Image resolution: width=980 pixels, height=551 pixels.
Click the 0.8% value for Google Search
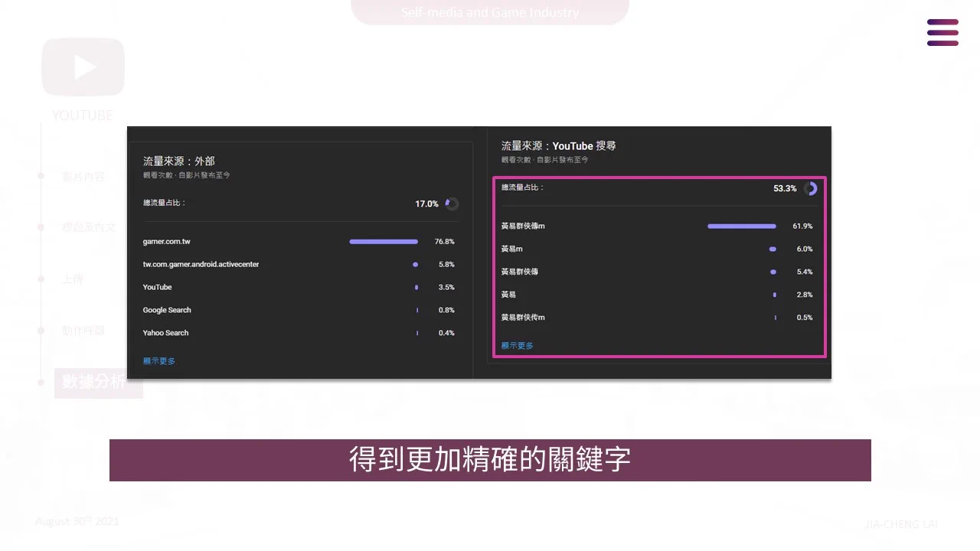pos(446,310)
